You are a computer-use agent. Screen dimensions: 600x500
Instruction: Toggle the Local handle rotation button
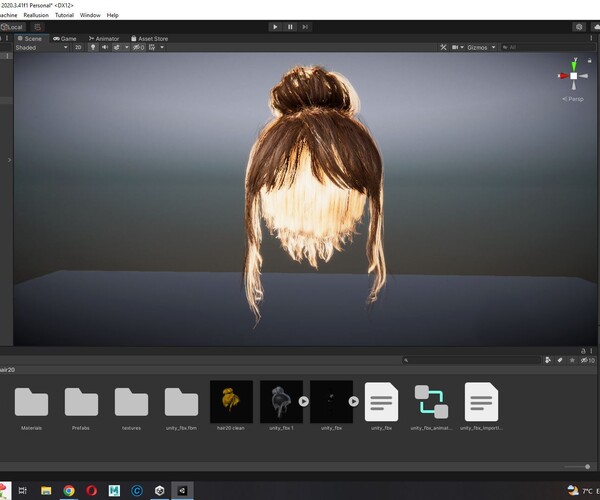click(x=13, y=27)
